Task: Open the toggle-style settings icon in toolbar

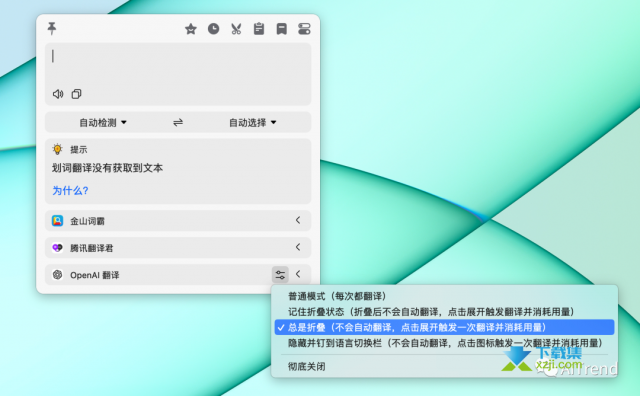Action: tap(304, 29)
